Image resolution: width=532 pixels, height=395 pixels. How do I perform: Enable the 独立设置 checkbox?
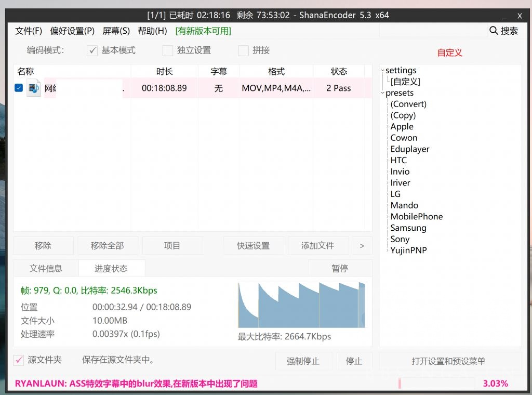click(x=167, y=50)
